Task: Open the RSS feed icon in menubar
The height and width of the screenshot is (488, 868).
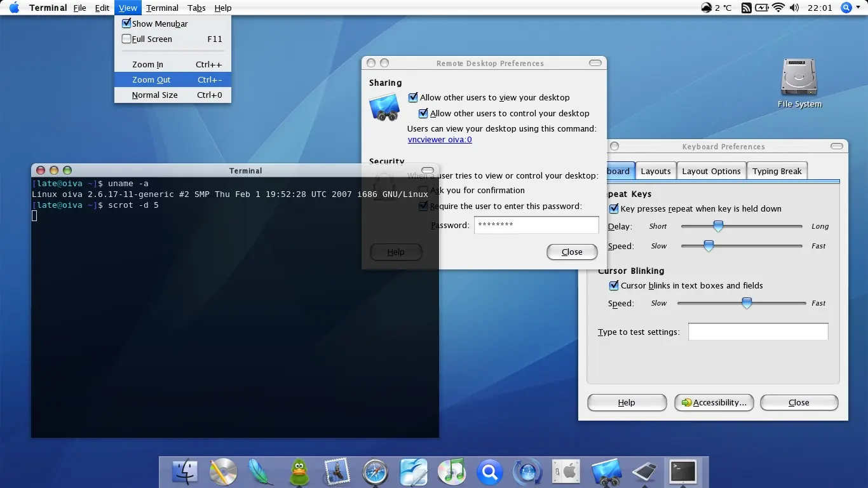Action: pyautogui.click(x=747, y=8)
